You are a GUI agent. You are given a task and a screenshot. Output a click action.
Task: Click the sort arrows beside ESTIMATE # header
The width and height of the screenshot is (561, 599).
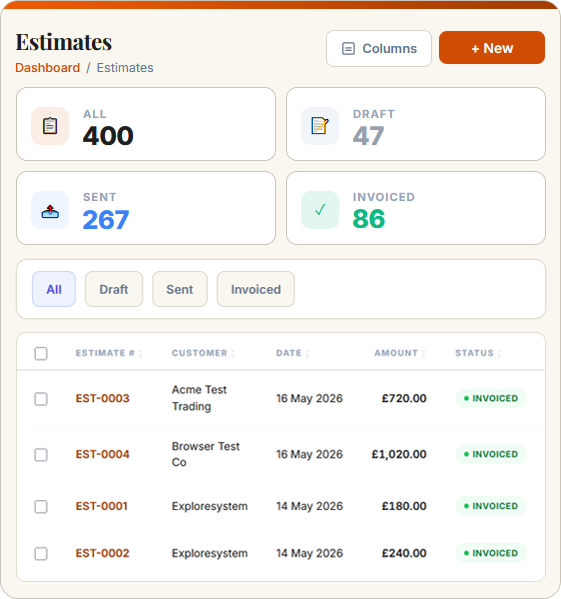(x=141, y=353)
